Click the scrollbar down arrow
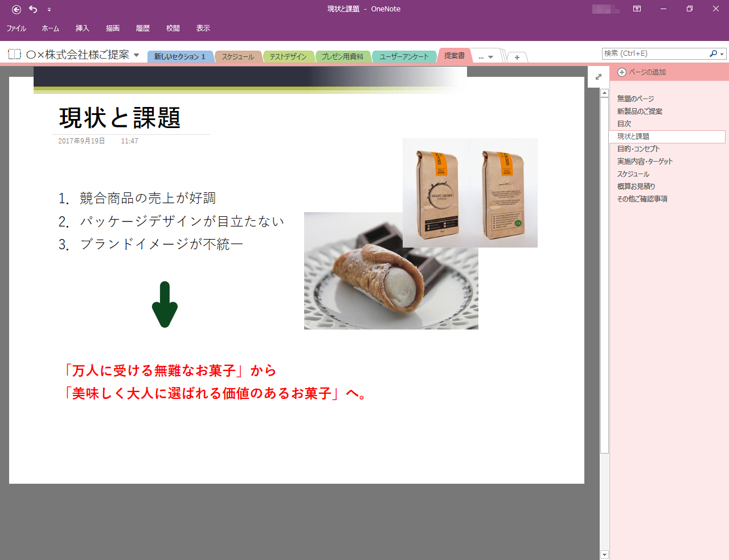729x560 pixels. (604, 554)
